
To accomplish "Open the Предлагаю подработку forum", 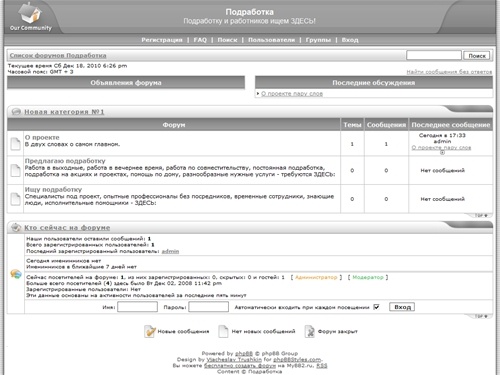I will (65, 161).
